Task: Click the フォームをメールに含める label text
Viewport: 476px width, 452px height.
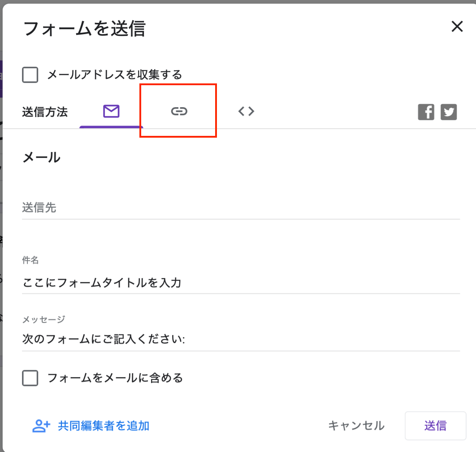Action: 115,378
